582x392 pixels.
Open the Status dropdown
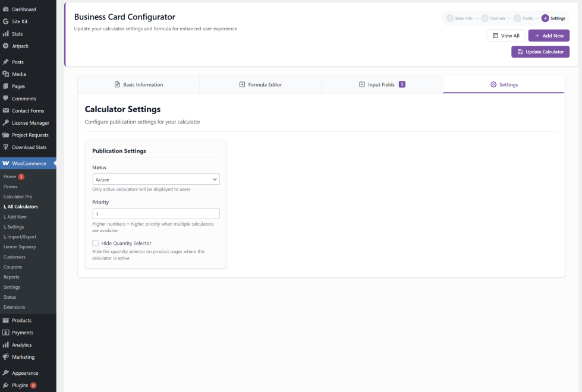[x=156, y=179]
